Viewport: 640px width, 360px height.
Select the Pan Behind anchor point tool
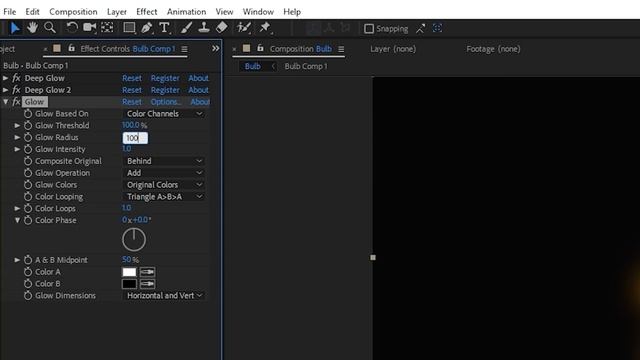[x=107, y=28]
